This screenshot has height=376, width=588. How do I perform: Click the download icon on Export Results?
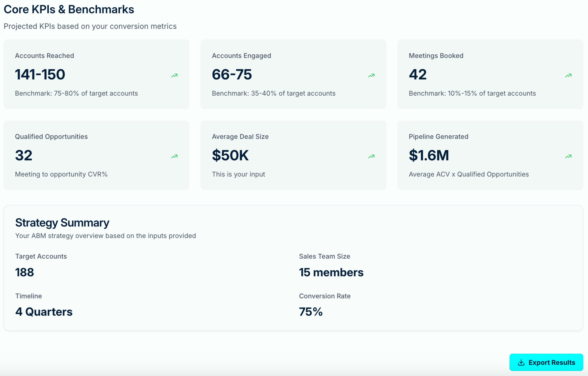click(521, 363)
